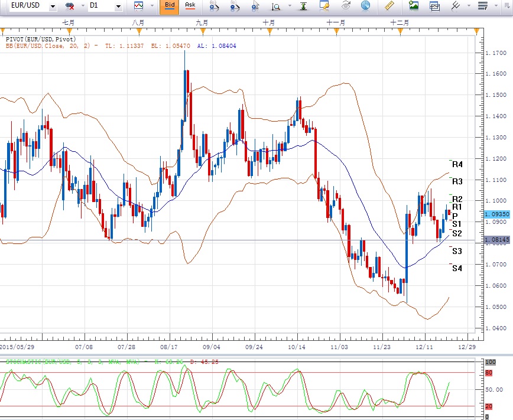This screenshot has height=420, width=513.
Task: Open the chart type dropdown arrow
Action: click(x=152, y=6)
